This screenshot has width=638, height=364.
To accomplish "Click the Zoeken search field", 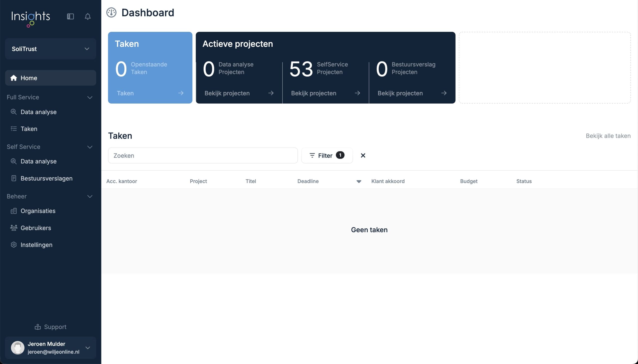I will 203,155.
